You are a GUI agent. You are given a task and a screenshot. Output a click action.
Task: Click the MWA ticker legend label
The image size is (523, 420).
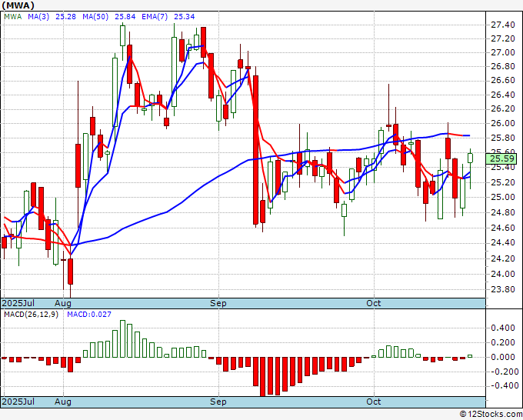[x=13, y=17]
